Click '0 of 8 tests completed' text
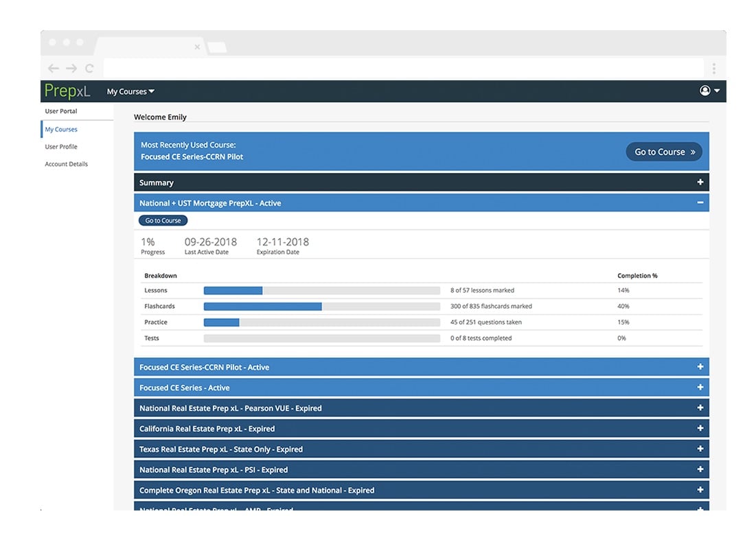This screenshot has height=540, width=756. (x=481, y=338)
